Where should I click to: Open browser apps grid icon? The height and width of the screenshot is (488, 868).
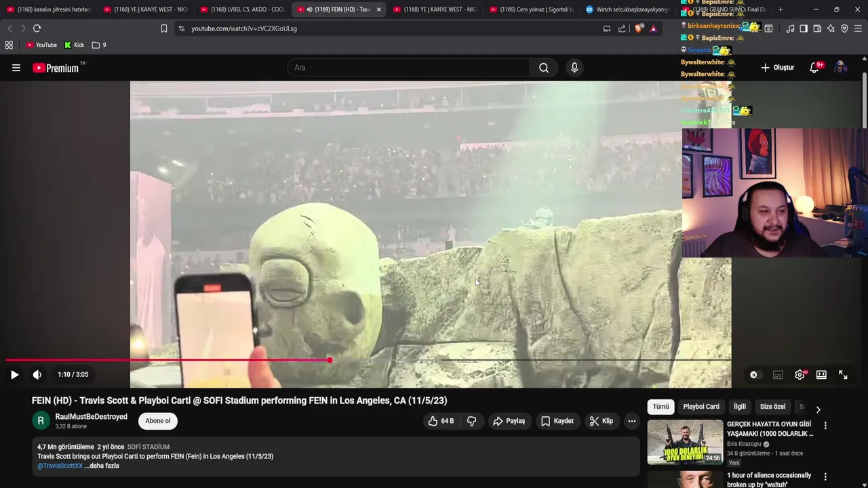[x=9, y=45]
